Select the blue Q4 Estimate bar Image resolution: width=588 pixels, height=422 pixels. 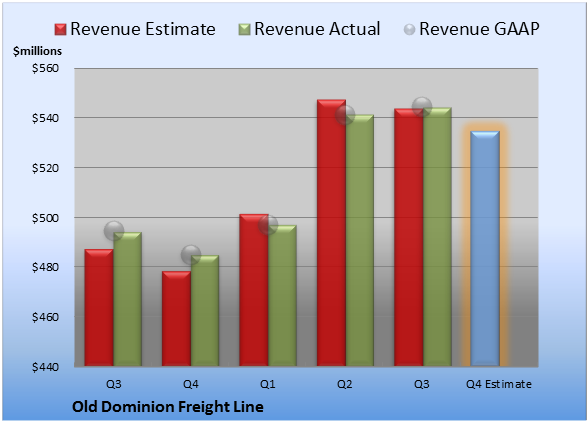coord(485,248)
